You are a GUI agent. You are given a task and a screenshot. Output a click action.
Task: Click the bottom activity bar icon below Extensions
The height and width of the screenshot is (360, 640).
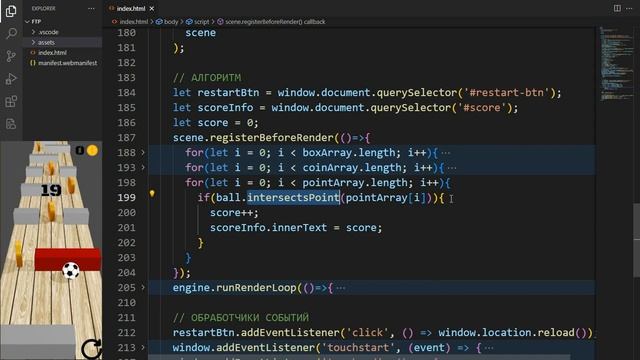pyautogui.click(x=11, y=124)
